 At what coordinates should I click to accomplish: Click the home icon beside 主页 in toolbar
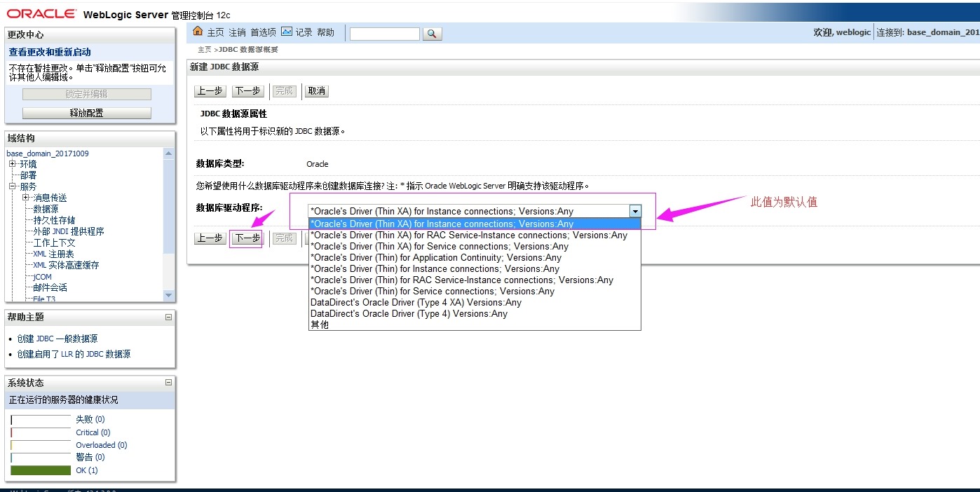tap(198, 32)
